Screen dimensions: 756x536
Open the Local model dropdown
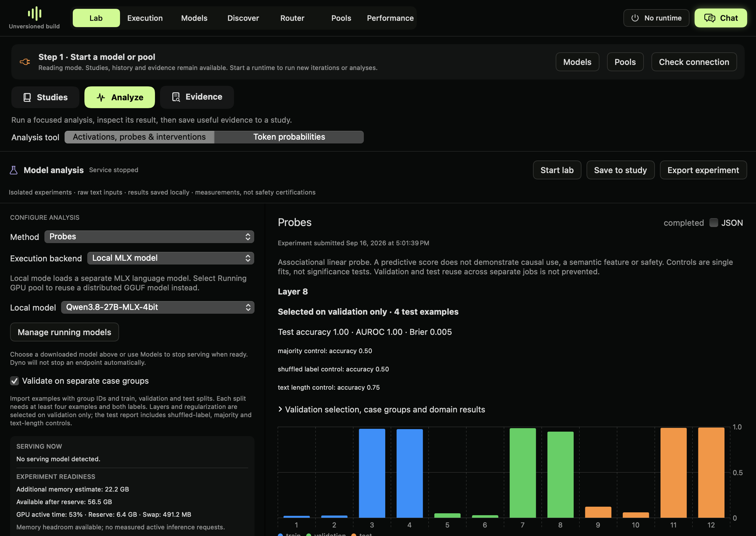click(158, 307)
